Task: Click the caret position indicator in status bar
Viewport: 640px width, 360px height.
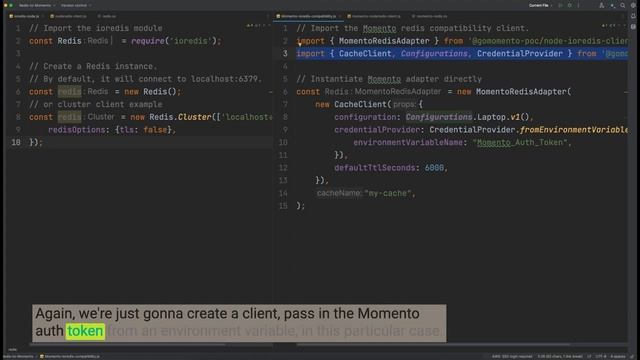Action: click(560, 356)
